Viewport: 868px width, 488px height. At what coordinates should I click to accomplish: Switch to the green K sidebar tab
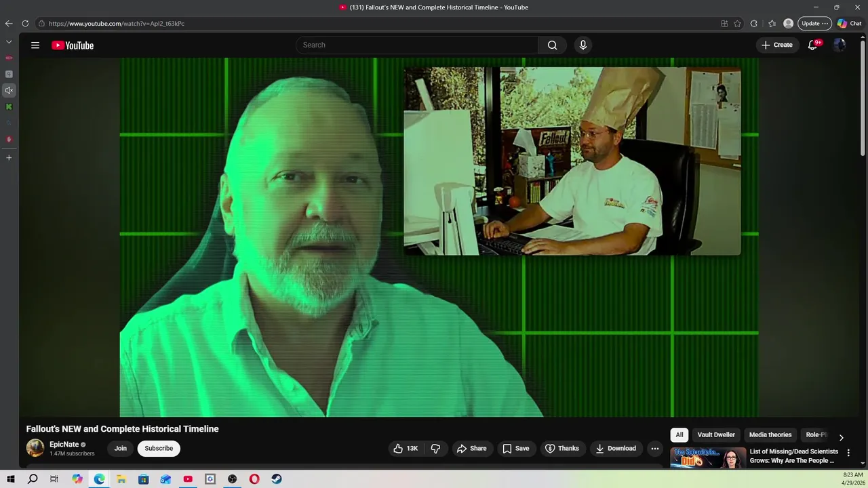click(9, 106)
